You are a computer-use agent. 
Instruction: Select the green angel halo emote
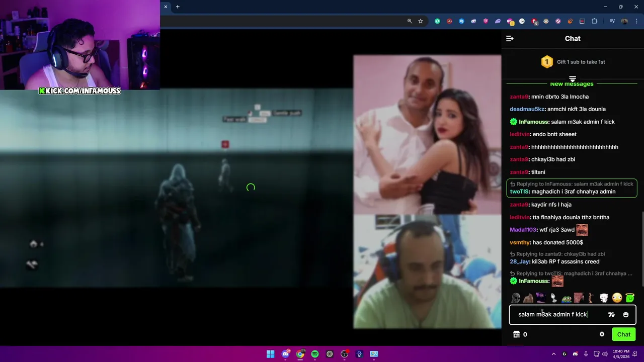click(x=630, y=298)
